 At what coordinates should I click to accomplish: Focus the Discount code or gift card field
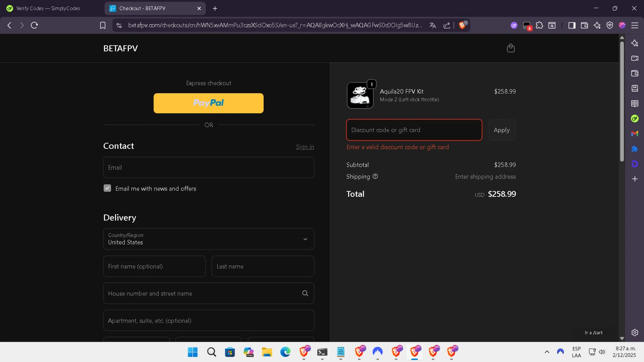point(414,130)
